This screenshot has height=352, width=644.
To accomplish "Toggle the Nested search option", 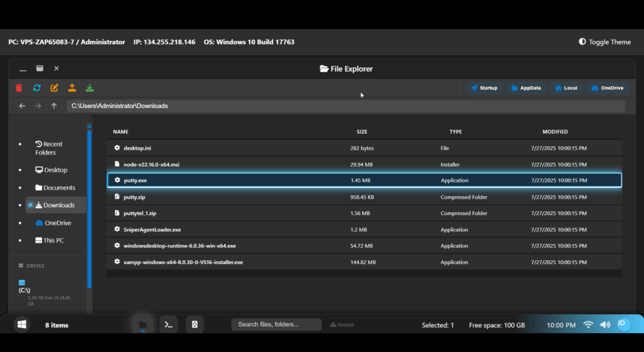I will [x=341, y=325].
